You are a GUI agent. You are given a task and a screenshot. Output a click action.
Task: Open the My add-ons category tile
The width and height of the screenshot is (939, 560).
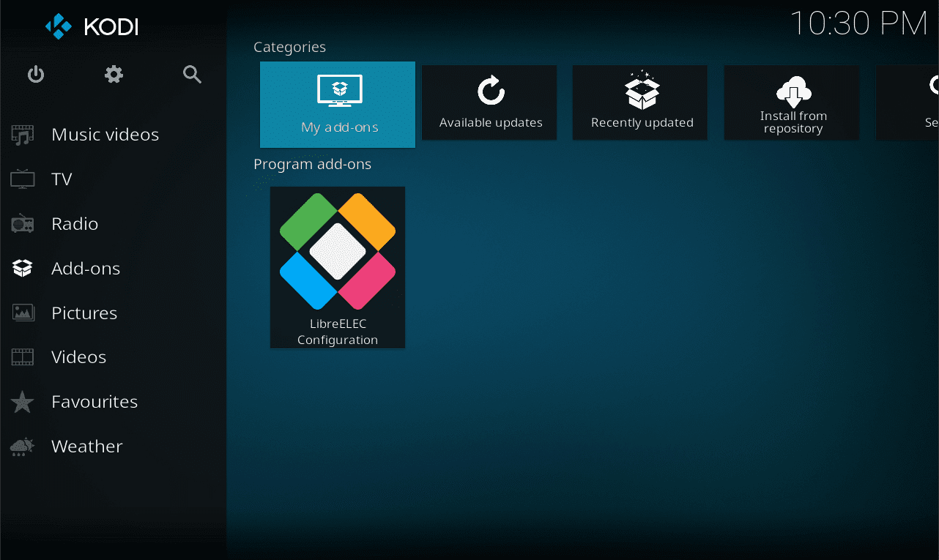pyautogui.click(x=338, y=104)
